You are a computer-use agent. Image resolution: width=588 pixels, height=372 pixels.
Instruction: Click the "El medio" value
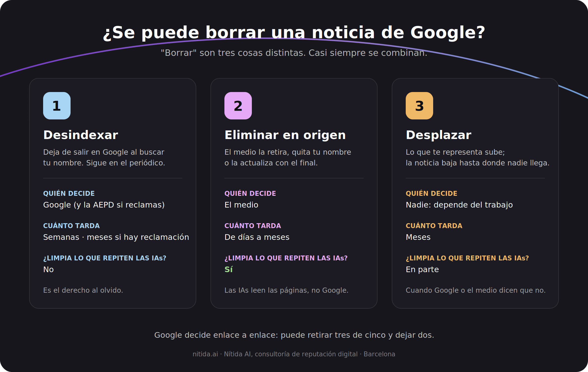[241, 205]
